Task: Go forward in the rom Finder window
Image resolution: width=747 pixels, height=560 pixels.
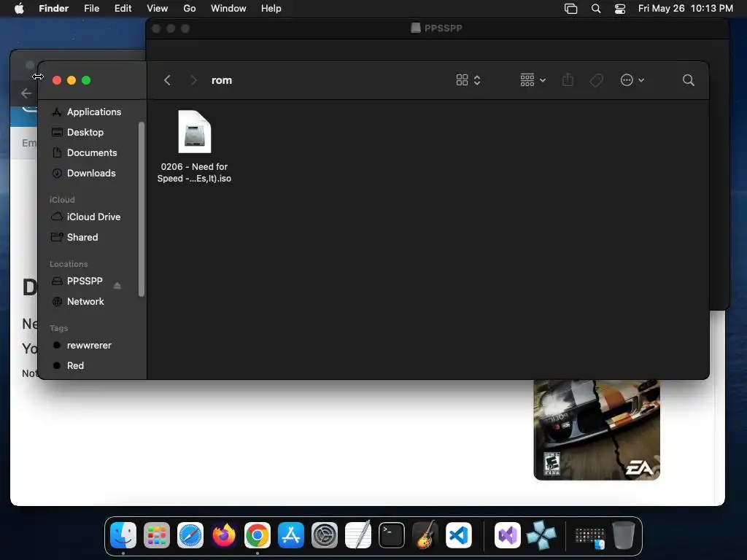Action: tap(193, 80)
